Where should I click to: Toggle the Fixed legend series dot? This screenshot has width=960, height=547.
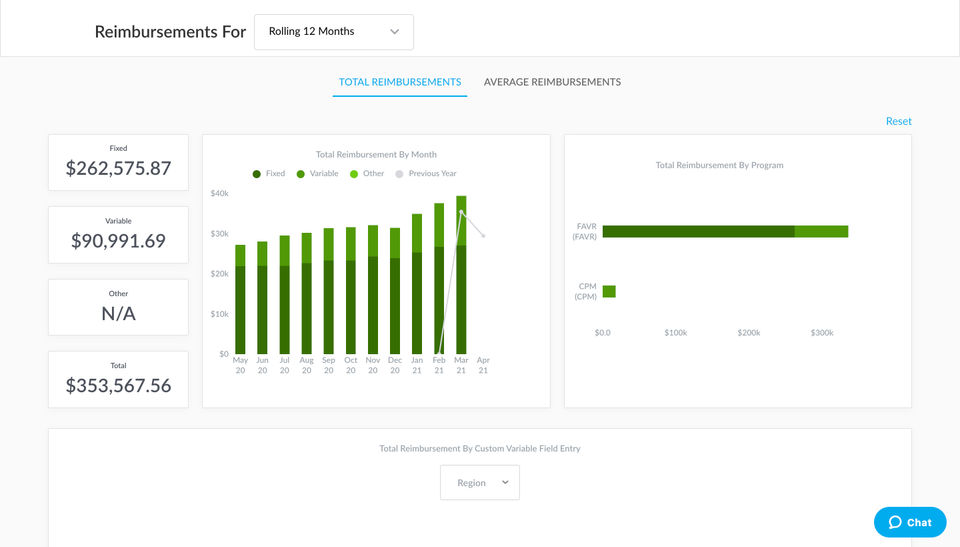257,174
